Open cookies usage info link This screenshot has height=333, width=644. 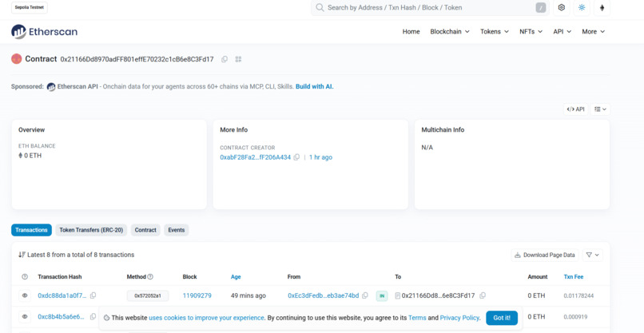point(206,318)
